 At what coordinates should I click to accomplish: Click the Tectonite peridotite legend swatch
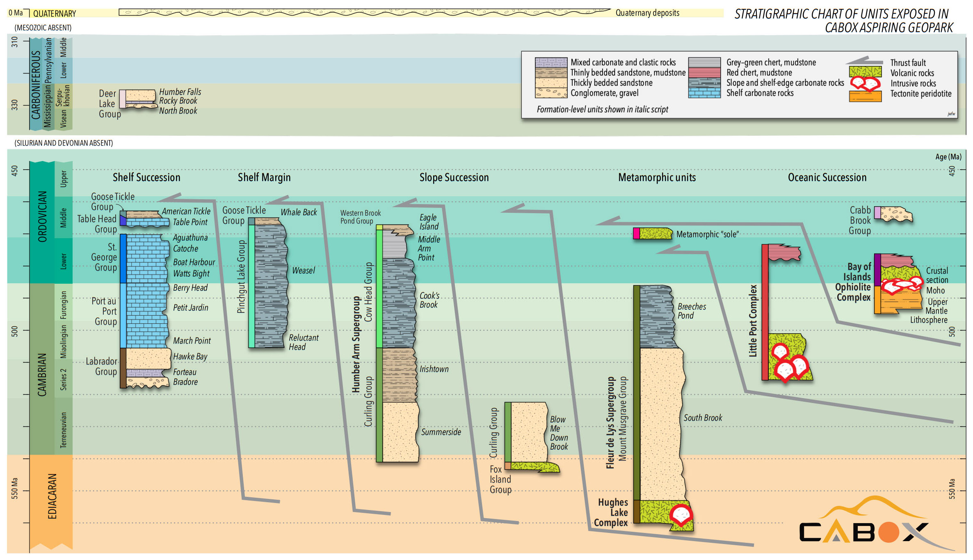point(865,96)
